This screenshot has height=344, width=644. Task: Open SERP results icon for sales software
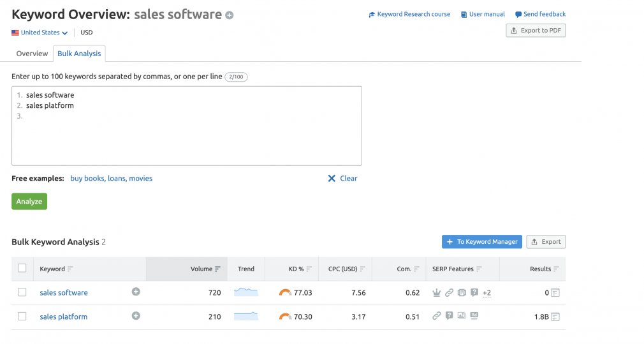(555, 293)
